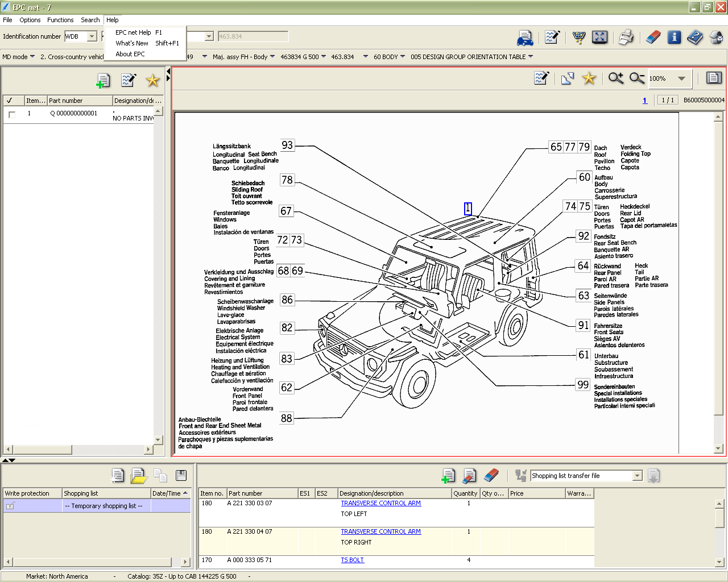Open the zoom percentage 100% dropdown
This screenshot has height=582, width=728.
682,78
